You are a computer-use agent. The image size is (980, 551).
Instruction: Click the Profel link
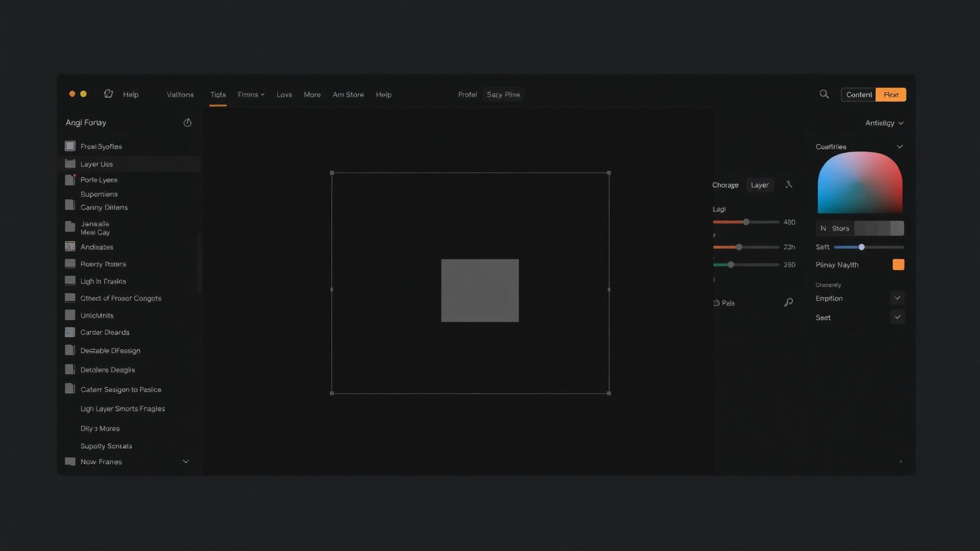point(468,94)
